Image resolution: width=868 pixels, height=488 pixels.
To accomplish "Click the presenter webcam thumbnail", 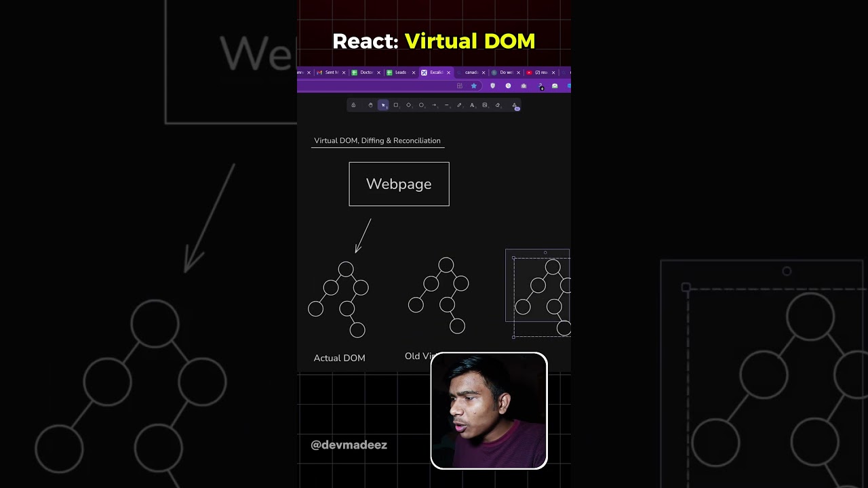I will [x=489, y=411].
